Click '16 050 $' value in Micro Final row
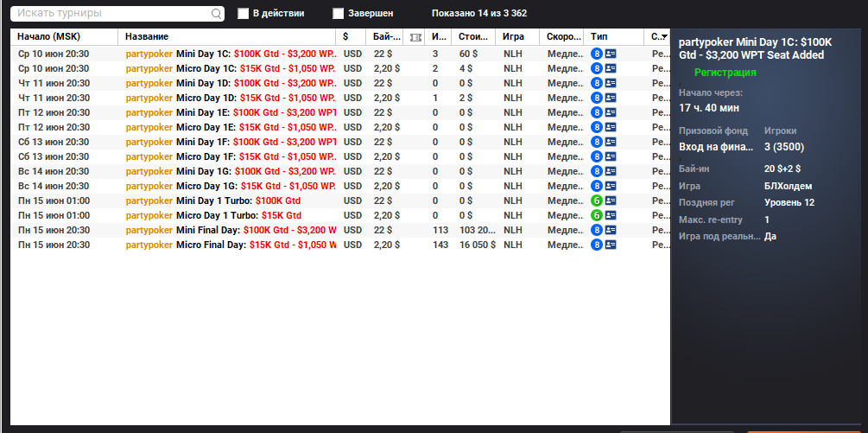Image resolution: width=868 pixels, height=433 pixels. (x=477, y=245)
